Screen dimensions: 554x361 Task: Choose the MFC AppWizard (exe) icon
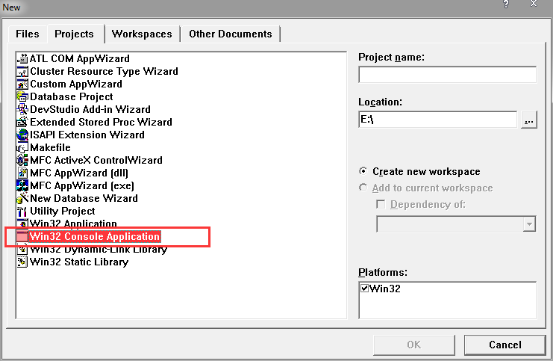[x=22, y=186]
